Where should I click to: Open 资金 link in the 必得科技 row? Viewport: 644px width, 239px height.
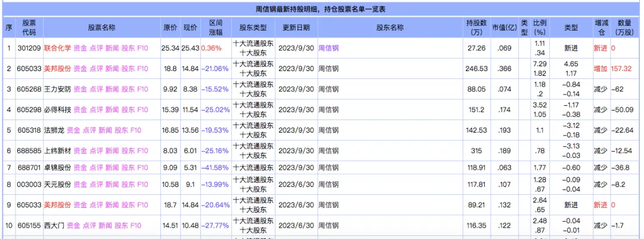tap(80, 110)
